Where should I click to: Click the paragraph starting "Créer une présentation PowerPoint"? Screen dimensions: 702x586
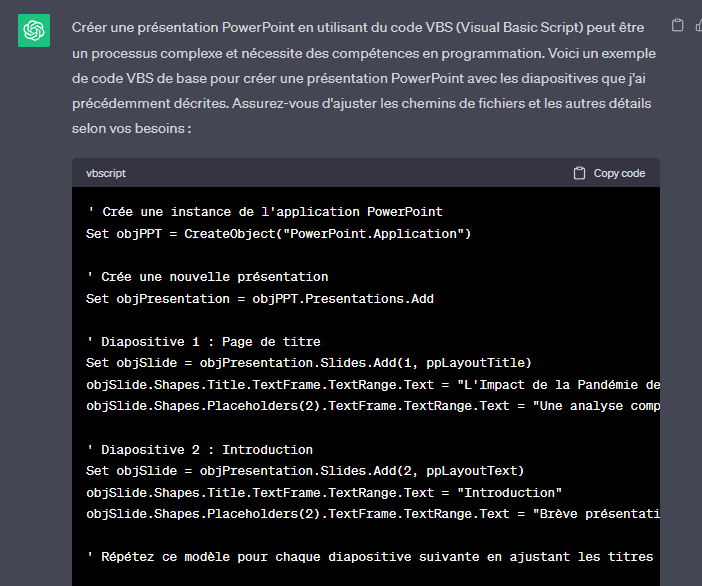[x=364, y=78]
